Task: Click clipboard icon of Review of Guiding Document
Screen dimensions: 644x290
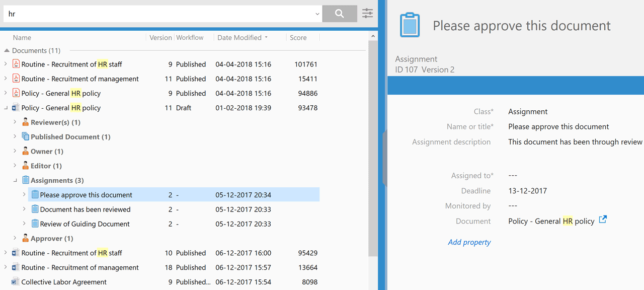Action: pyautogui.click(x=35, y=224)
